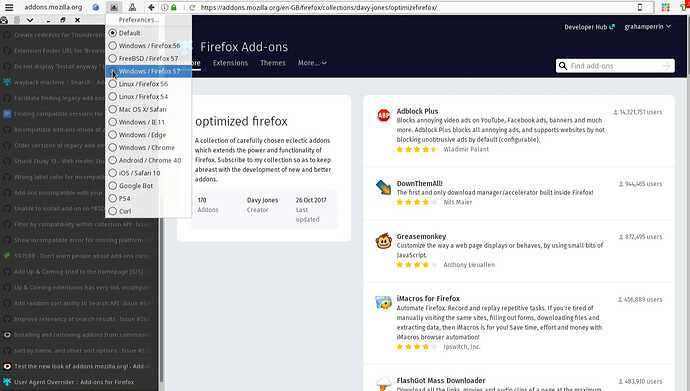Click the mobile phone icon in address bar

click(x=640, y=7)
